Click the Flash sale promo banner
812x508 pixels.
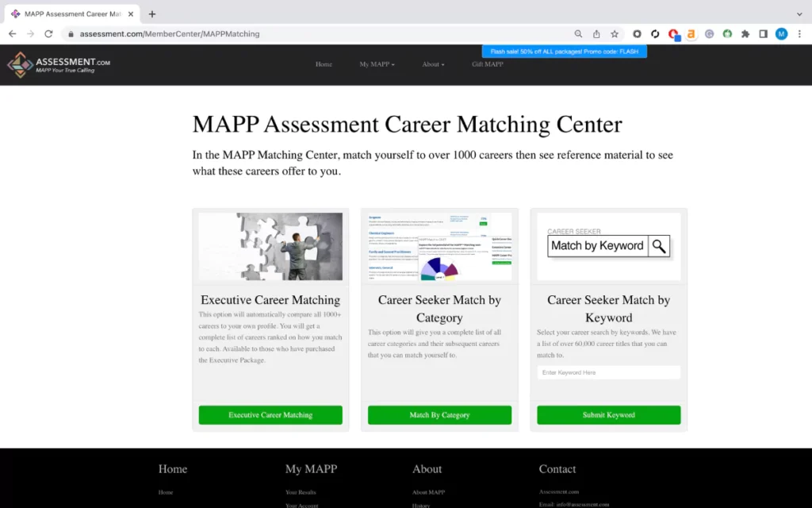point(564,52)
